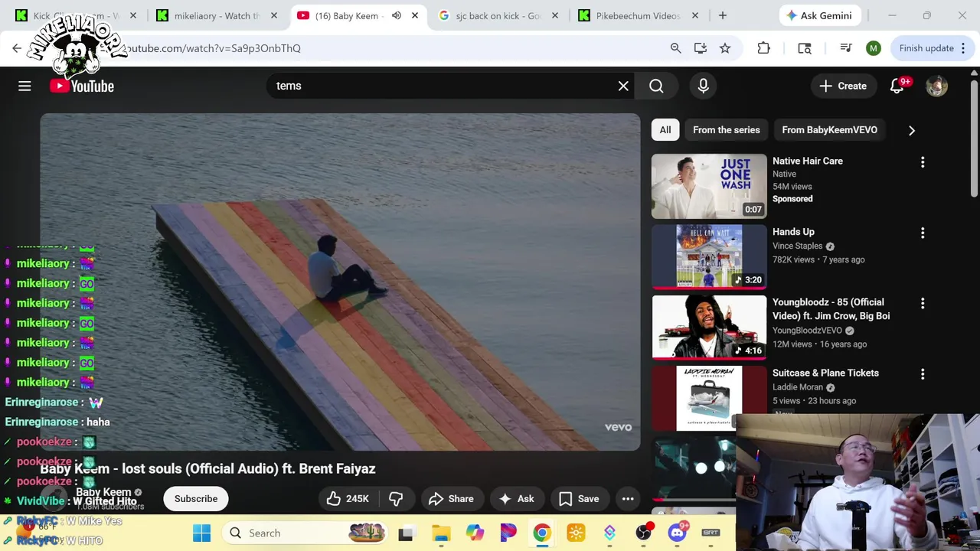The image size is (980, 551).
Task: Save the video to a playlist
Action: pos(579,498)
